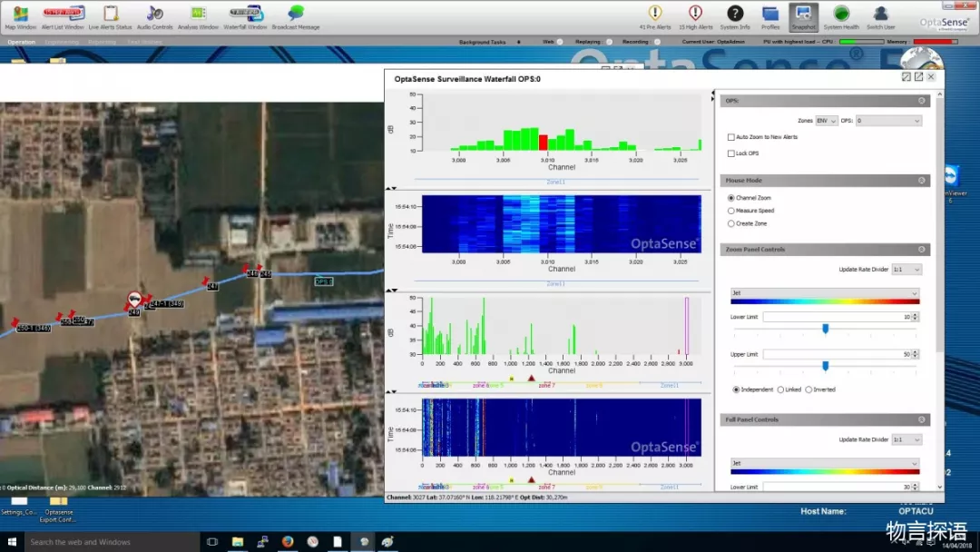Viewport: 980px width, 552px height.
Task: Select Channel Zoom mouse mode
Action: [x=730, y=198]
